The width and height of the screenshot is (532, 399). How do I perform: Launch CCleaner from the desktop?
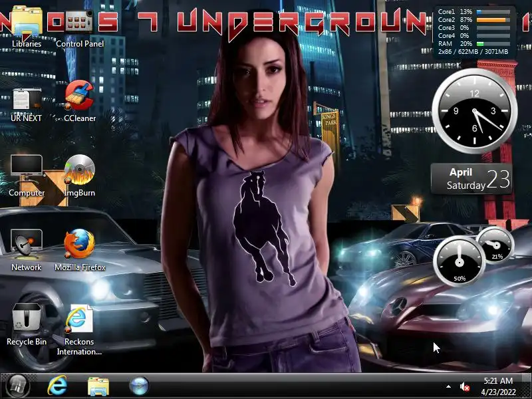pos(80,102)
